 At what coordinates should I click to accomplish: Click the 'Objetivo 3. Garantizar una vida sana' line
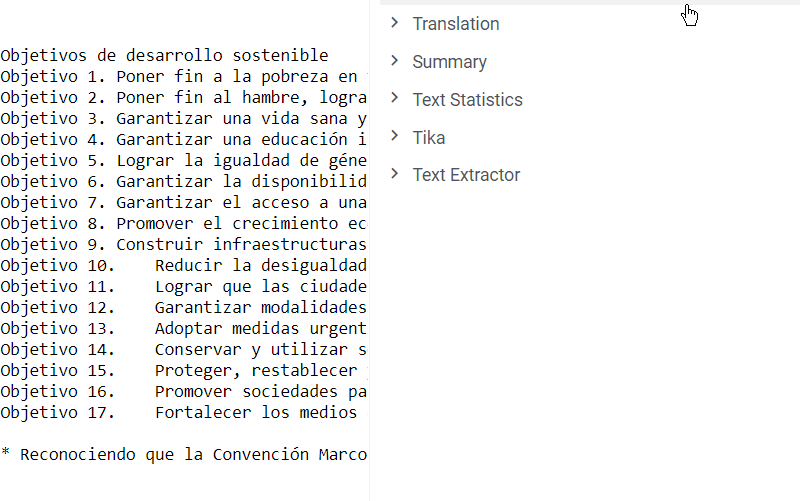184,117
